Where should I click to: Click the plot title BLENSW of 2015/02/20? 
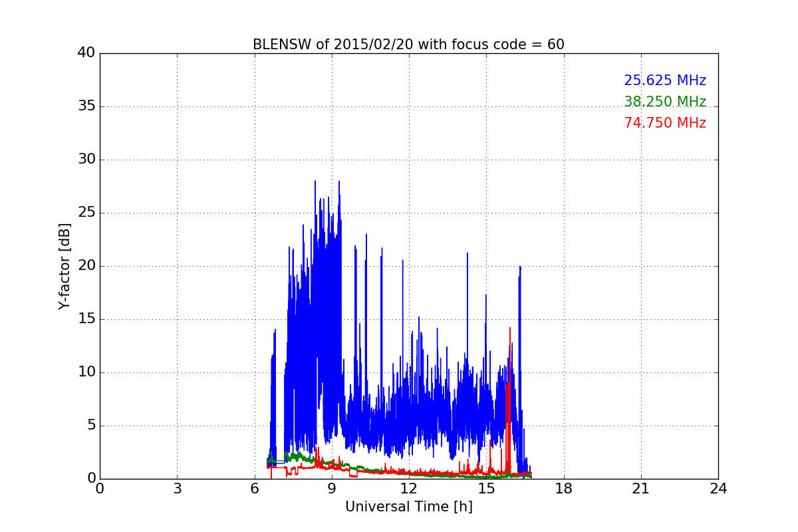coord(408,45)
